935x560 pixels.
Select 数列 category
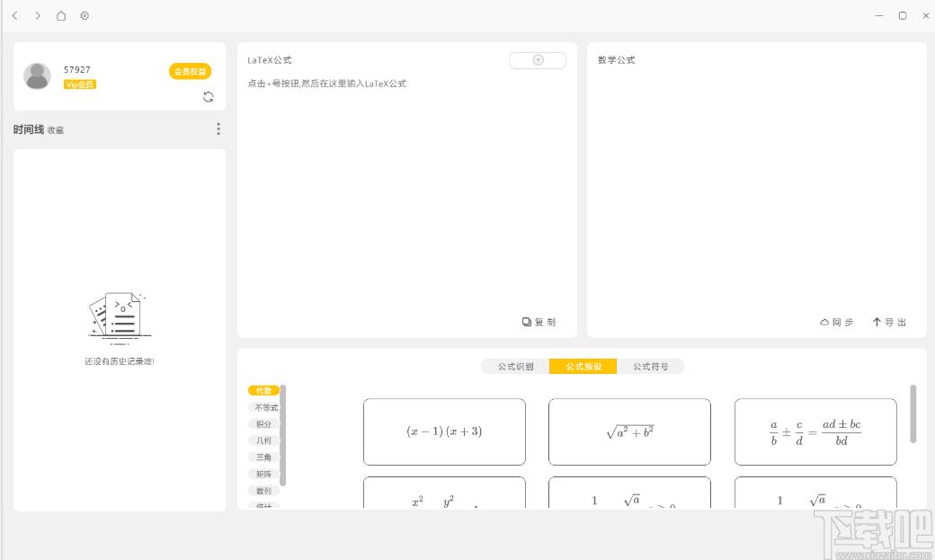pos(263,491)
